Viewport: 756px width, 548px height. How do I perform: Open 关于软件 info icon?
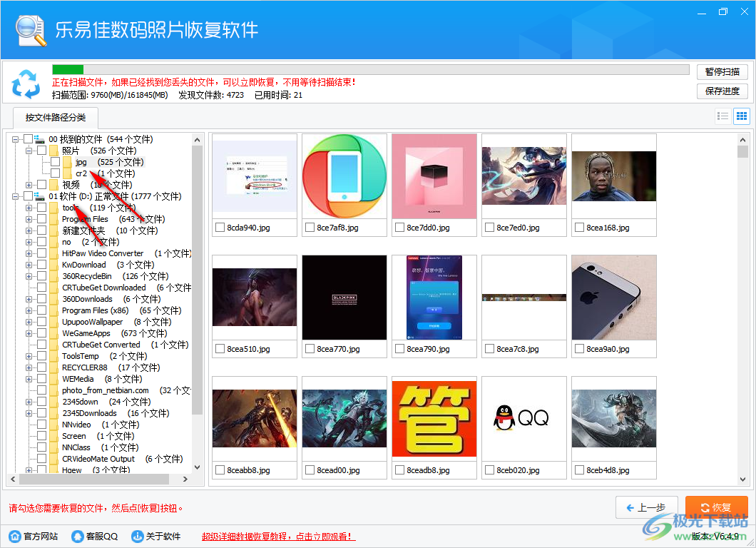tap(138, 536)
